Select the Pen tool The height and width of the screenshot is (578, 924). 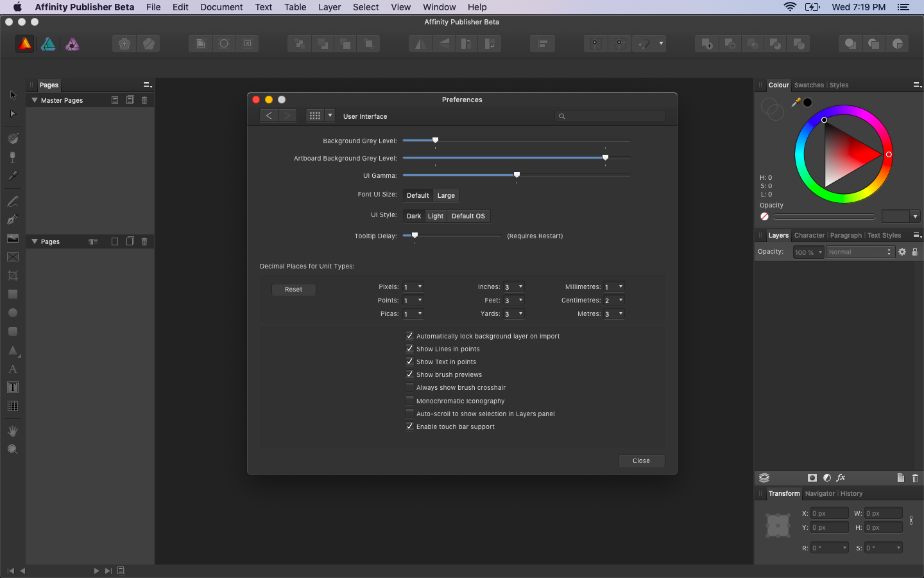click(x=13, y=220)
